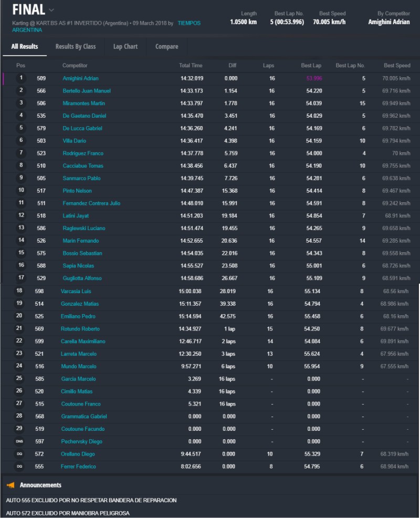Click the position 1 badge icon
This screenshot has height=518, width=420.
[x=21, y=78]
